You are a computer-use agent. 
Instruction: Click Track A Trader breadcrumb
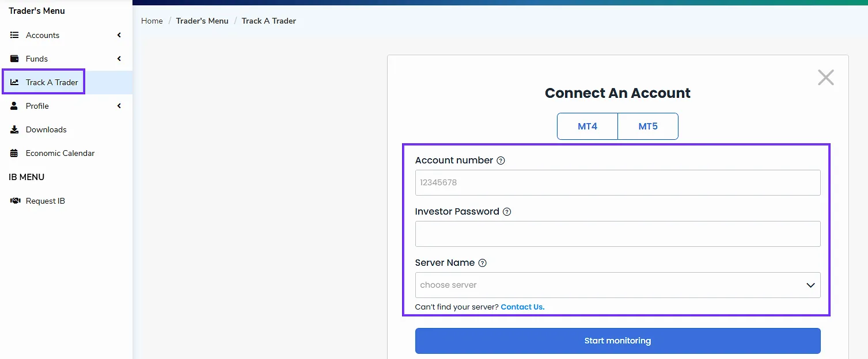pos(269,21)
